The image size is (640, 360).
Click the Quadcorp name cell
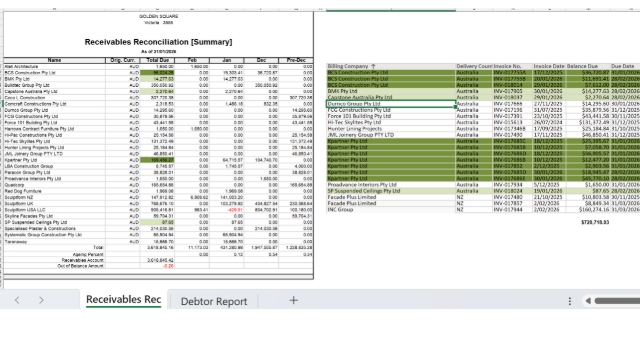(54, 185)
